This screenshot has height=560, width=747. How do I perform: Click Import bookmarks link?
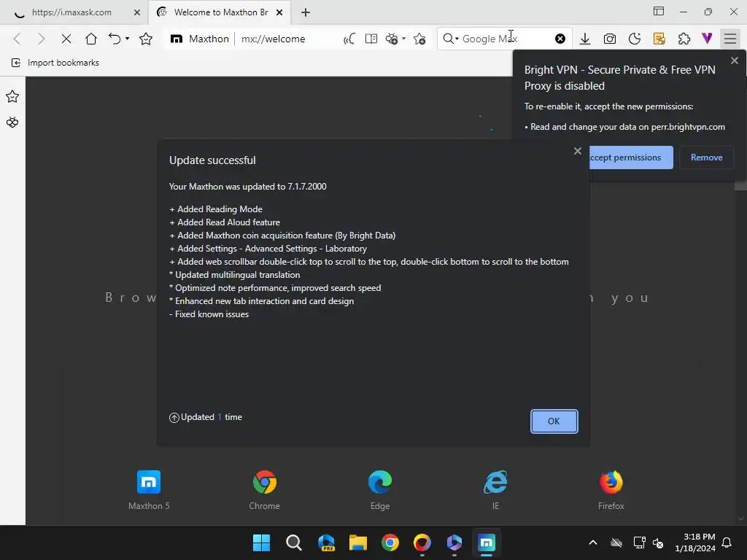pyautogui.click(x=55, y=63)
